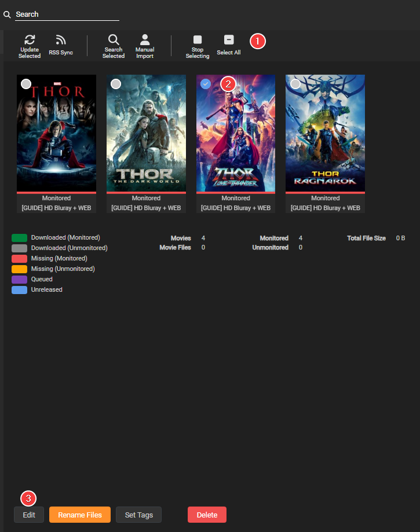Open the Thor: The Dark World poster

(x=146, y=139)
